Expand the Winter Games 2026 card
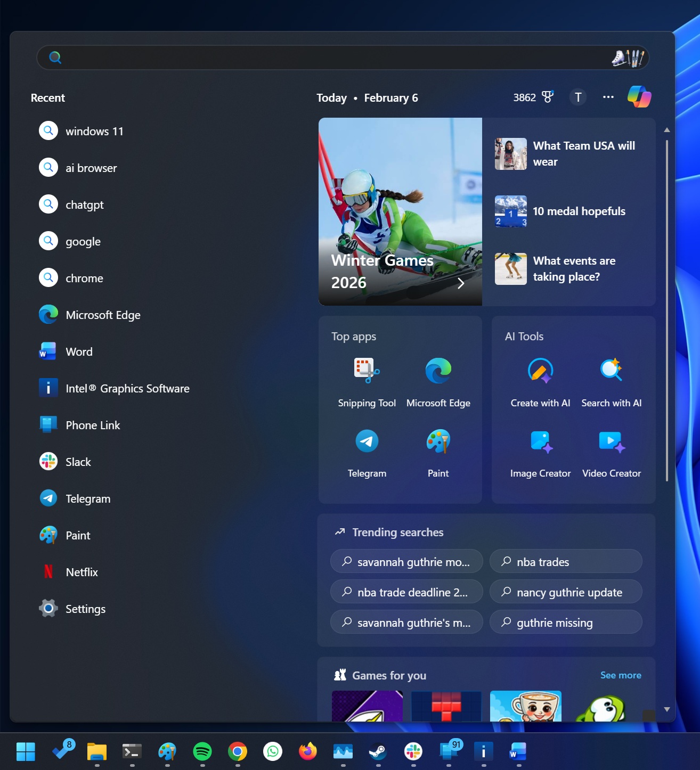700x770 pixels. coord(460,283)
